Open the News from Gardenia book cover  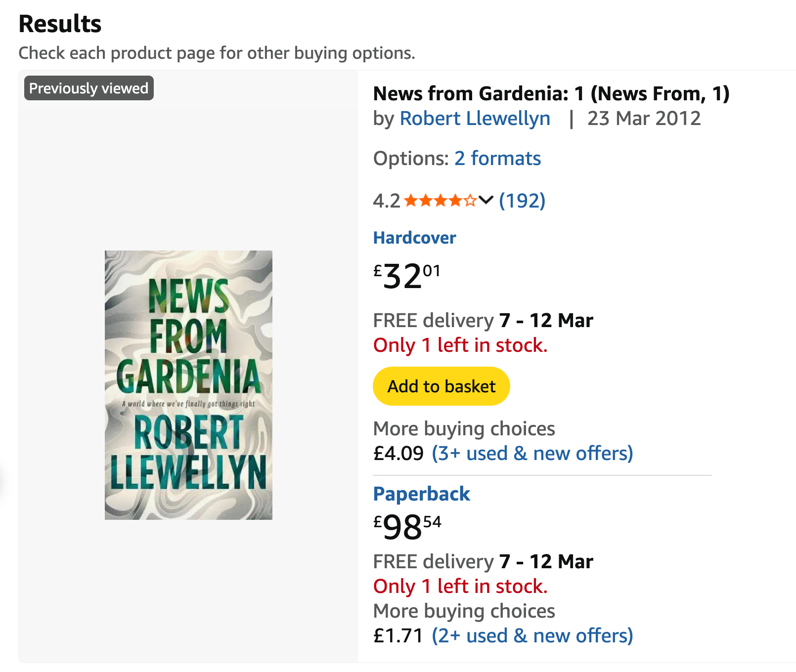click(188, 385)
